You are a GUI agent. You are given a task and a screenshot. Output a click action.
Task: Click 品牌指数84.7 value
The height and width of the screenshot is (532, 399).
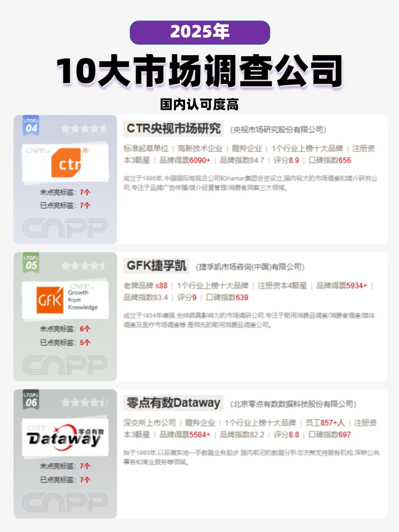tap(242, 160)
